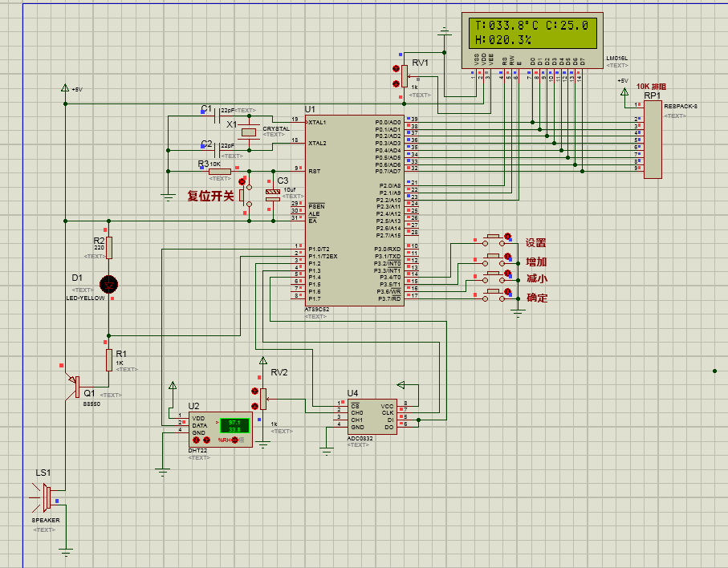Select the DHT22 sensor U2
This screenshot has height=568, width=728.
[x=221, y=430]
